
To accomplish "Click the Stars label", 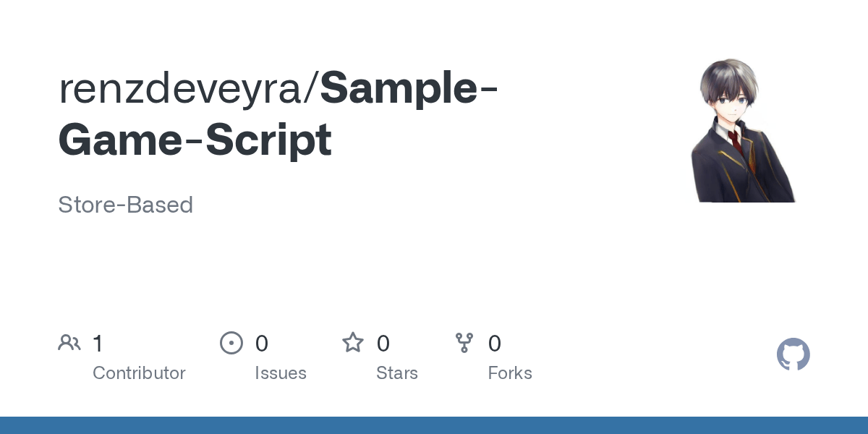I will pyautogui.click(x=397, y=373).
